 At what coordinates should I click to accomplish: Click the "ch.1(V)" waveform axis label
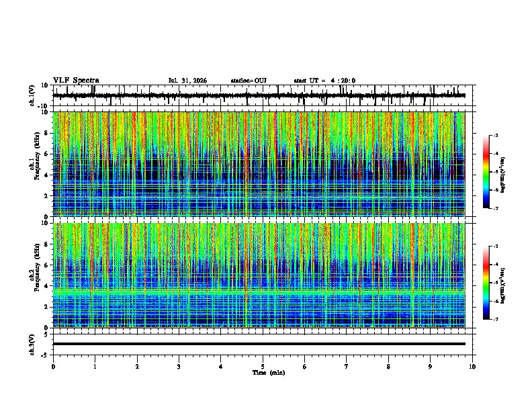[x=32, y=95]
